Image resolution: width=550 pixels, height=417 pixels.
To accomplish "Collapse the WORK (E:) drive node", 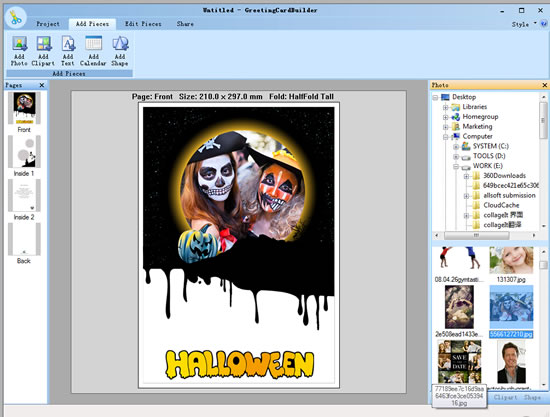I will [456, 166].
